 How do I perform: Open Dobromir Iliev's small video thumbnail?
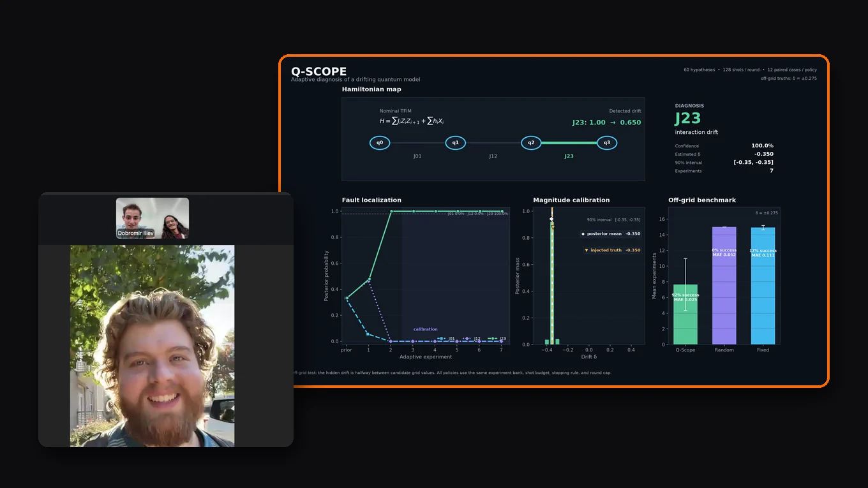pos(153,218)
